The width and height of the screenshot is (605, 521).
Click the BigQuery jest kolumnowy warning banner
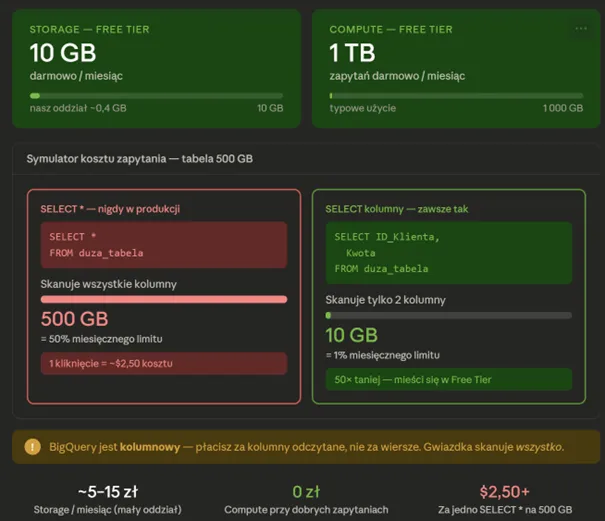[306, 447]
